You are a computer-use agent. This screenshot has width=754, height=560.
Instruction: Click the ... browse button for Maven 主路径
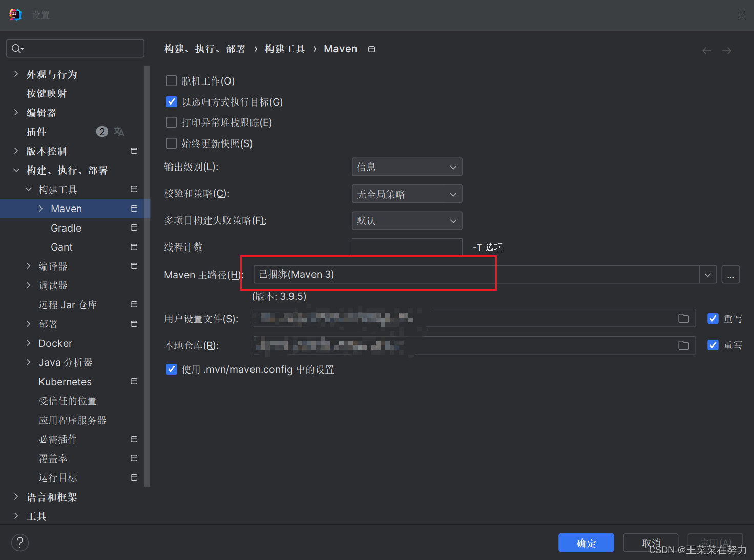click(730, 275)
